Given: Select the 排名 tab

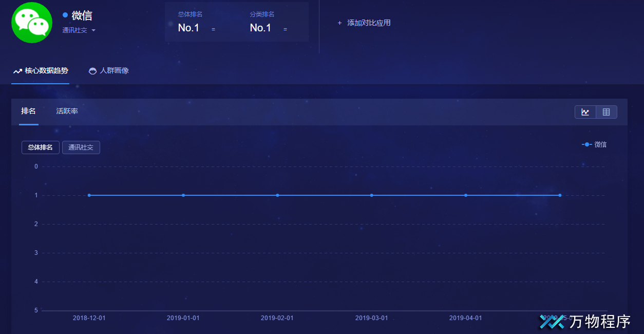Looking at the screenshot, I should tap(28, 111).
